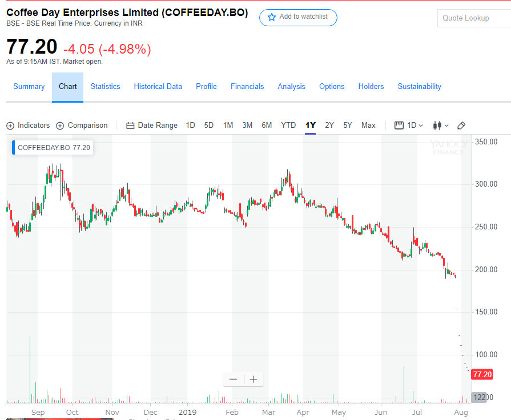Click the Quote Lookup search field

[474, 18]
